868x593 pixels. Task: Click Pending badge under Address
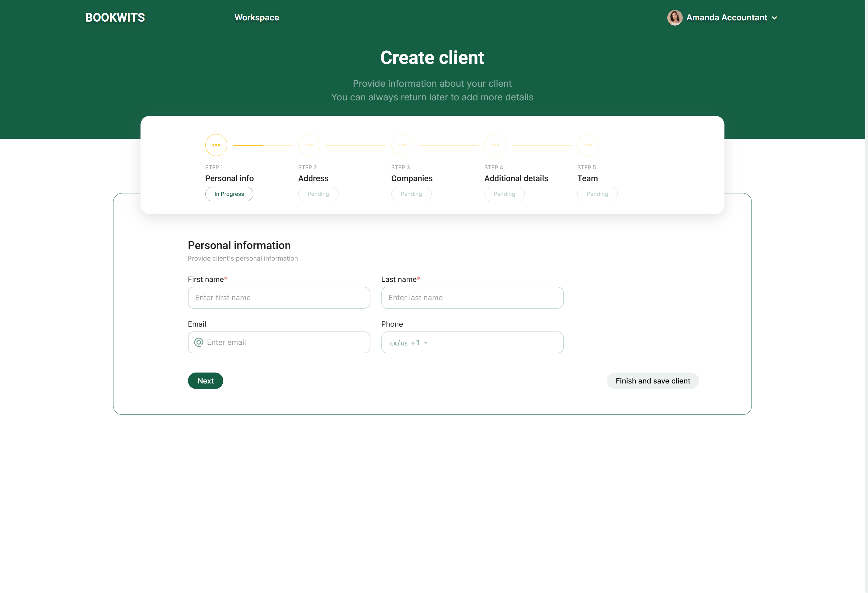coord(318,194)
